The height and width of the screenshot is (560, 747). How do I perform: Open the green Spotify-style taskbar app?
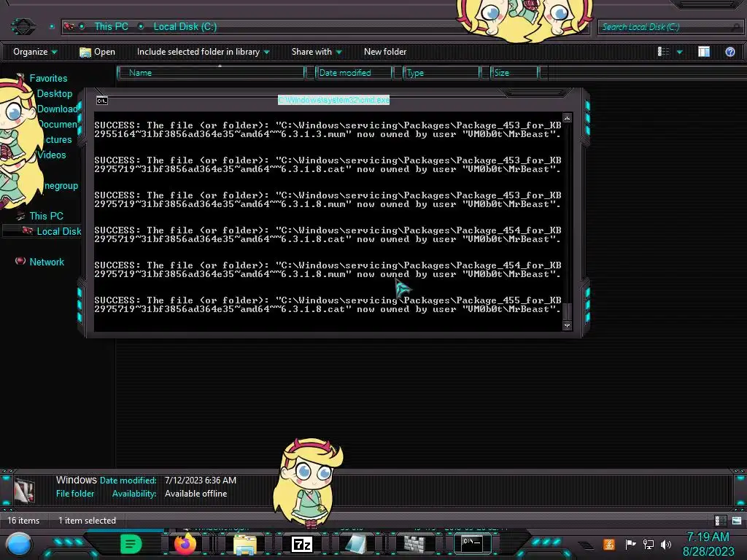[131, 544]
